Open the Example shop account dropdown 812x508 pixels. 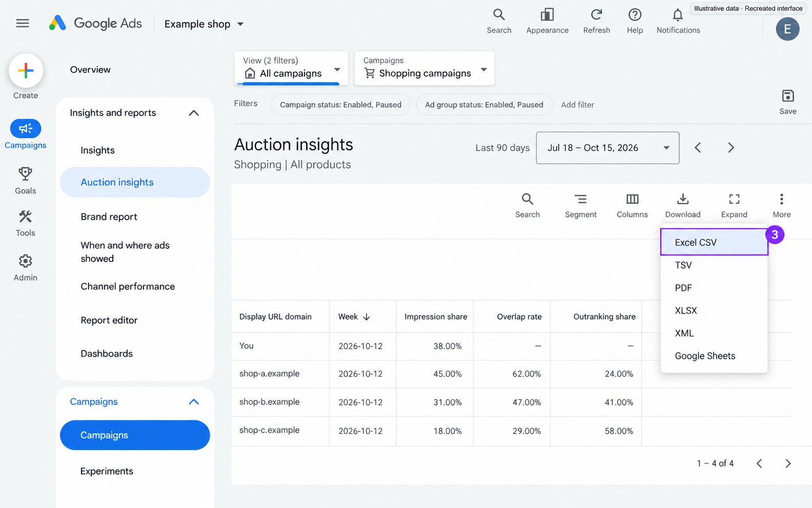coord(204,24)
